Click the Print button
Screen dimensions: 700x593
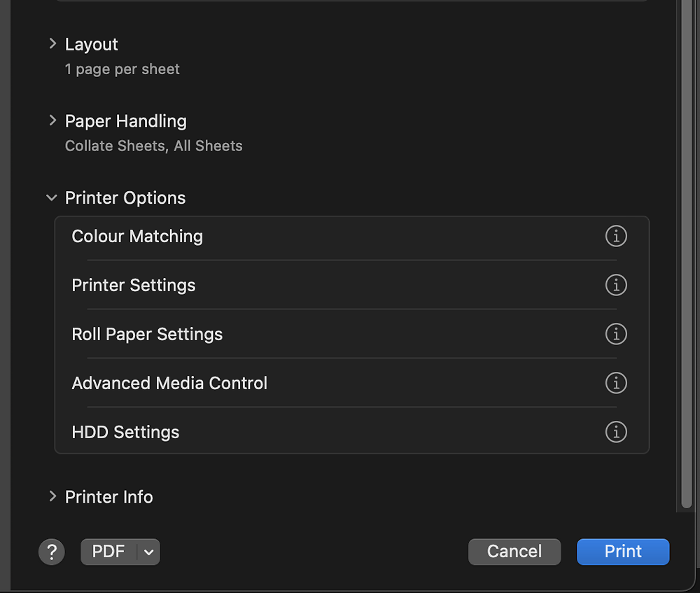(x=622, y=552)
